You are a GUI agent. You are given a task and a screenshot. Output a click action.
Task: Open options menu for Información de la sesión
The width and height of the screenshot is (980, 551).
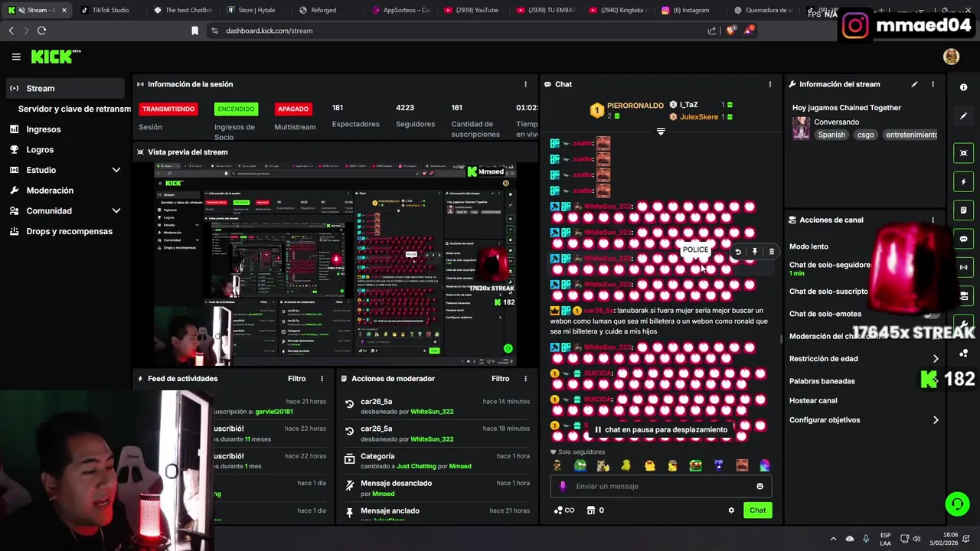(x=525, y=84)
